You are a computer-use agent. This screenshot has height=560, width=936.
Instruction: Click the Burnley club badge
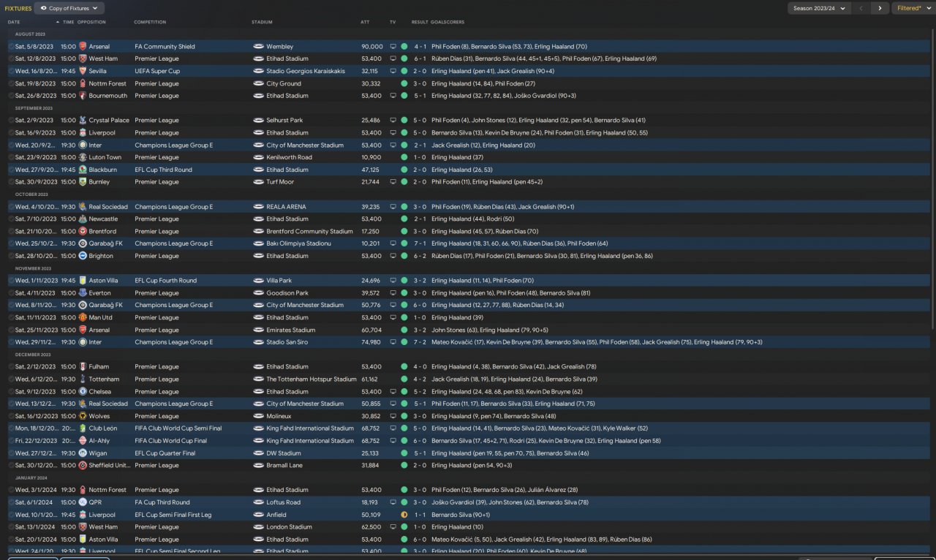click(x=83, y=182)
